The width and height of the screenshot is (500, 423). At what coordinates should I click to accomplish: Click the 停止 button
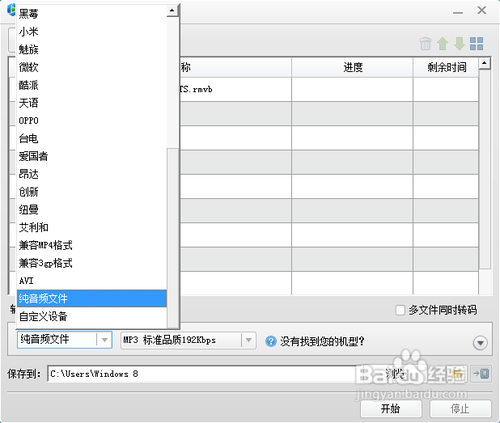pyautogui.click(x=460, y=409)
